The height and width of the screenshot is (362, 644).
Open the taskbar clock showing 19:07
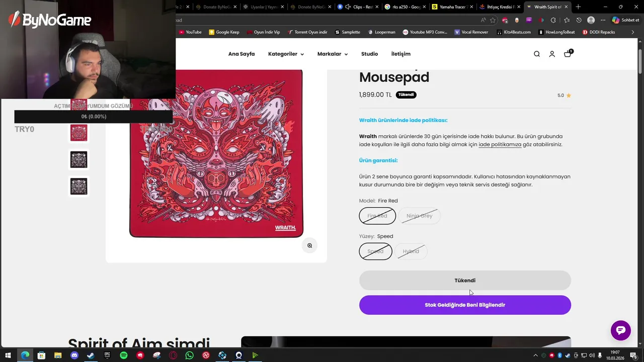pyautogui.click(x=615, y=355)
